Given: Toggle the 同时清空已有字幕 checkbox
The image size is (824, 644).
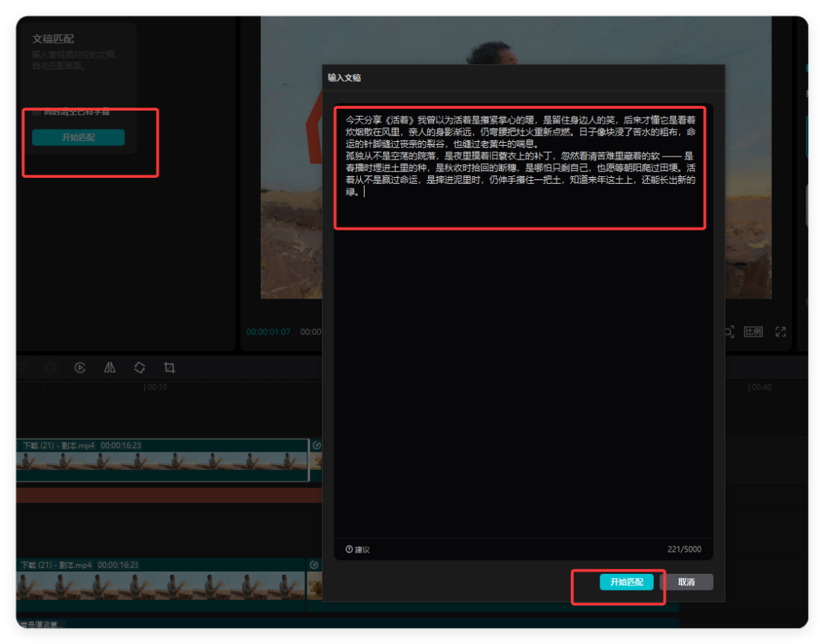Looking at the screenshot, I should [36, 112].
